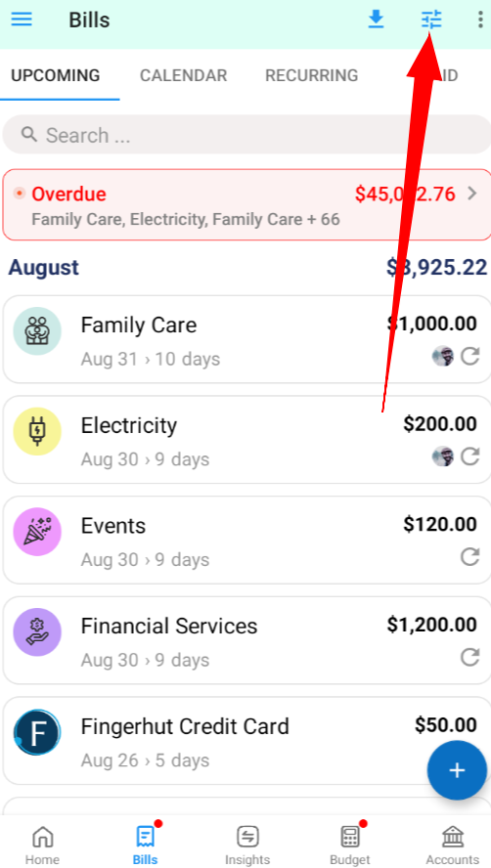The height and width of the screenshot is (868, 491).
Task: Open the filter settings sliders icon
Action: [x=431, y=20]
